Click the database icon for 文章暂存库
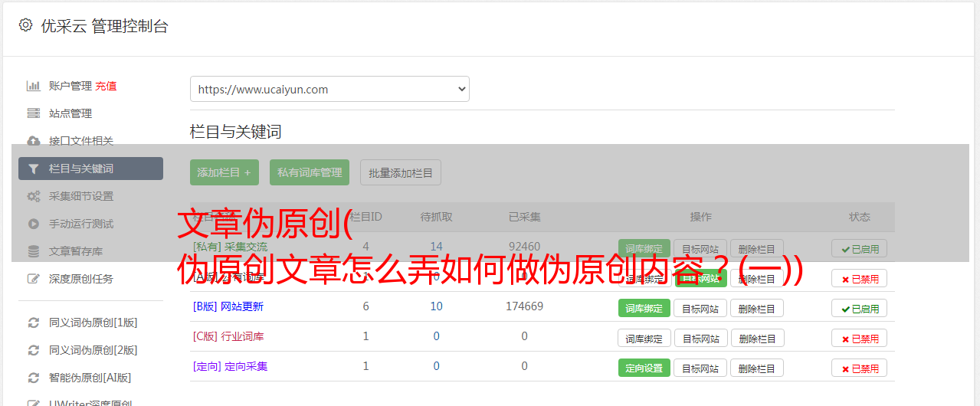The height and width of the screenshot is (406, 980). tap(34, 251)
